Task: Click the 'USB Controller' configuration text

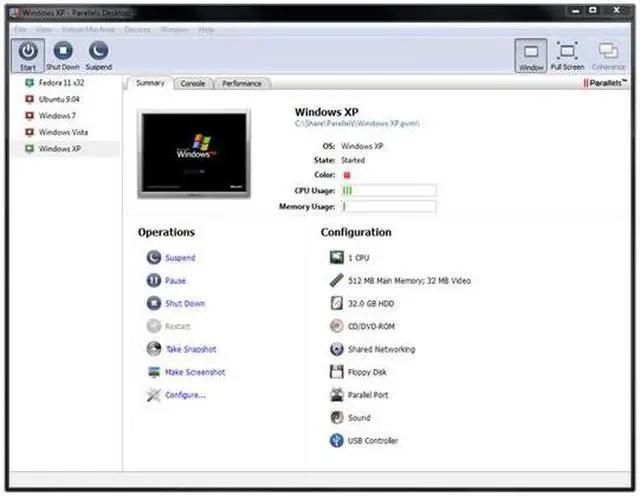Action: [373, 441]
